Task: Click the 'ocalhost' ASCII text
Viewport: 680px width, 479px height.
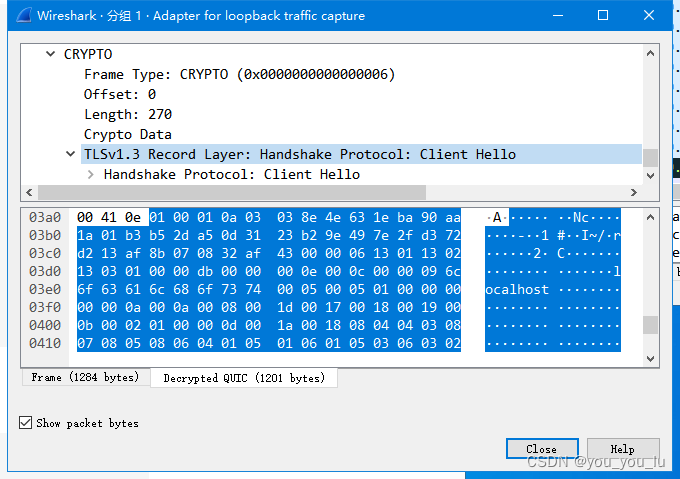Action: point(517,289)
